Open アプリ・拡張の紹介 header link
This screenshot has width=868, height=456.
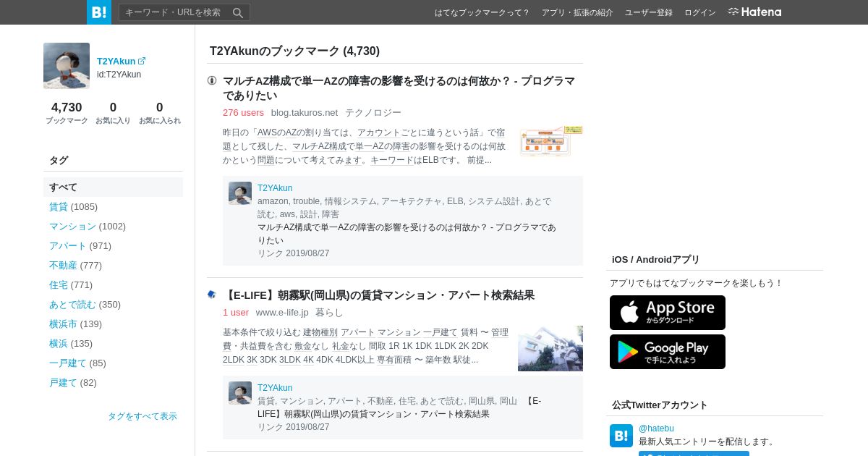[x=577, y=12]
